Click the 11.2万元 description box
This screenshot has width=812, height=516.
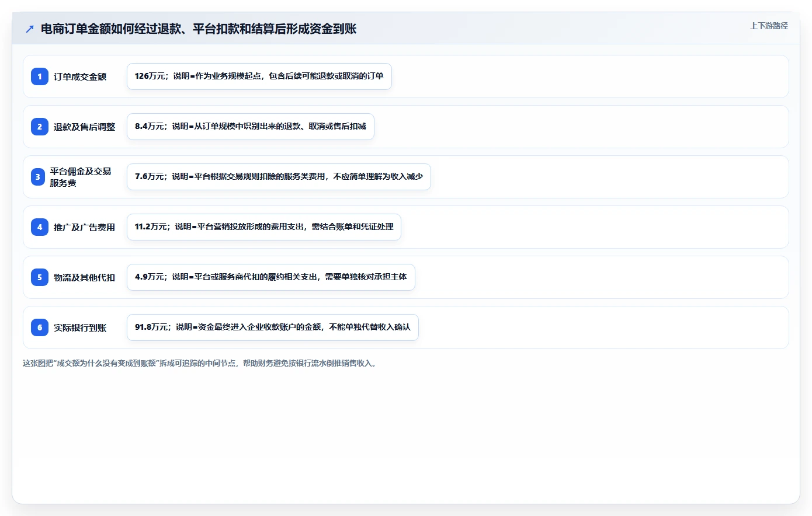264,227
